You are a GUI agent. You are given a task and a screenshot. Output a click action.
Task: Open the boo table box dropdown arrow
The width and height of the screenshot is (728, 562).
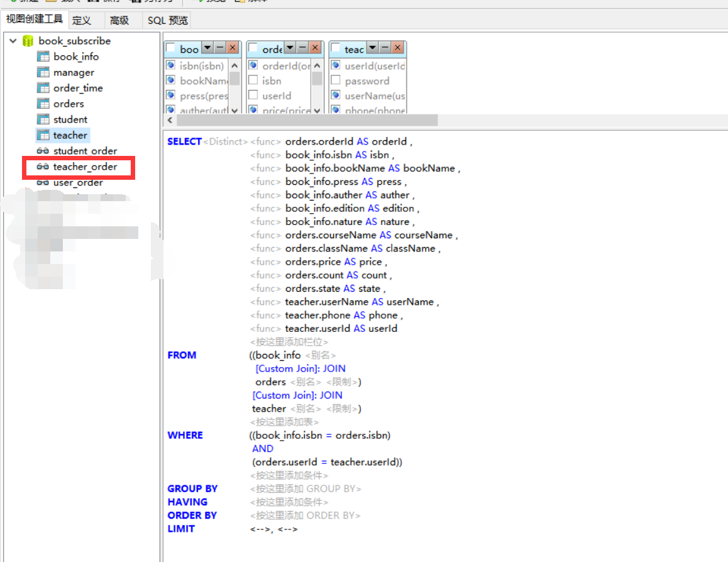click(x=207, y=47)
